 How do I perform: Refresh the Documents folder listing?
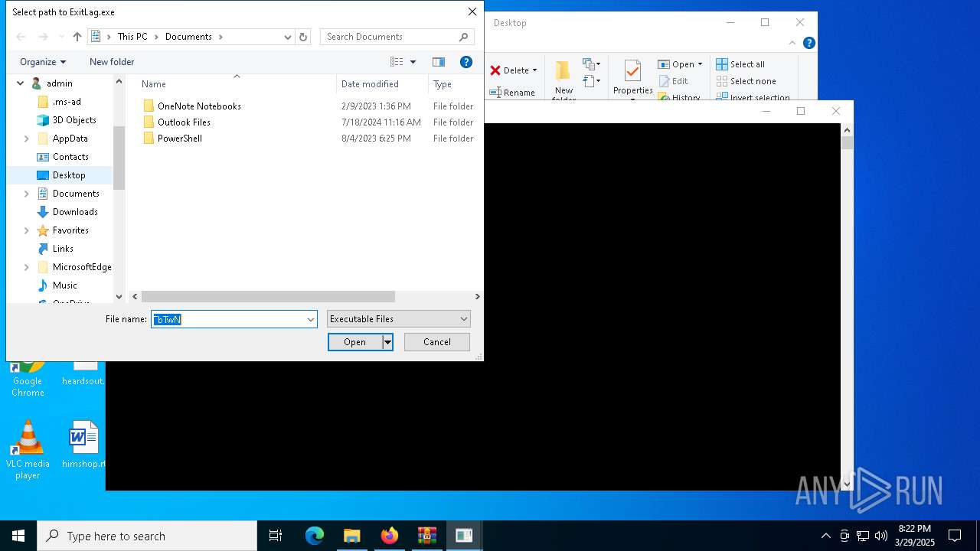pos(303,37)
